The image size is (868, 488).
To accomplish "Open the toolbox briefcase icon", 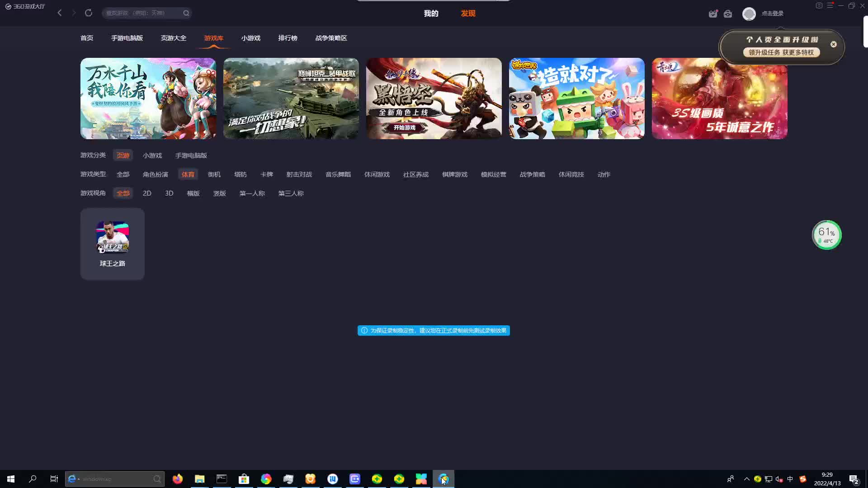I will tap(728, 14).
